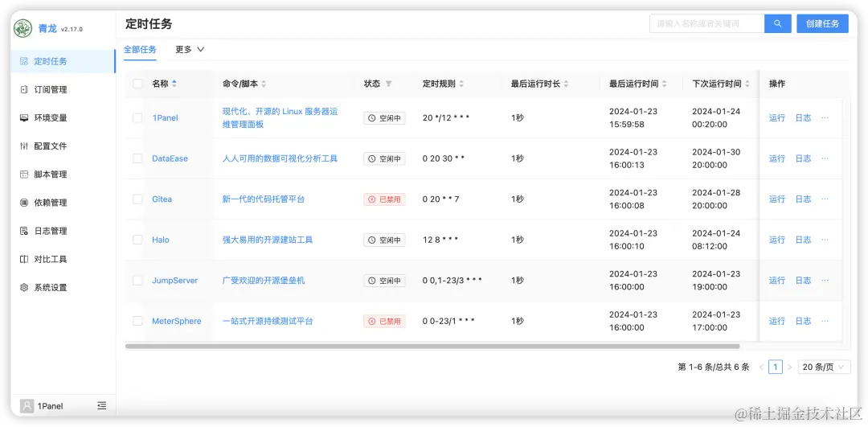Viewport: 868px width, 427px height.
Task: Open more actions ellipsis for Gitea row
Action: [x=825, y=199]
